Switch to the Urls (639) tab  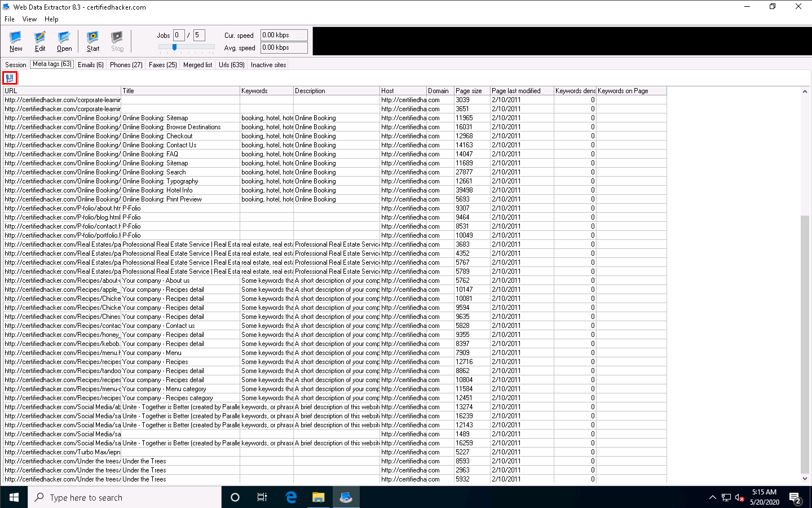click(232, 65)
